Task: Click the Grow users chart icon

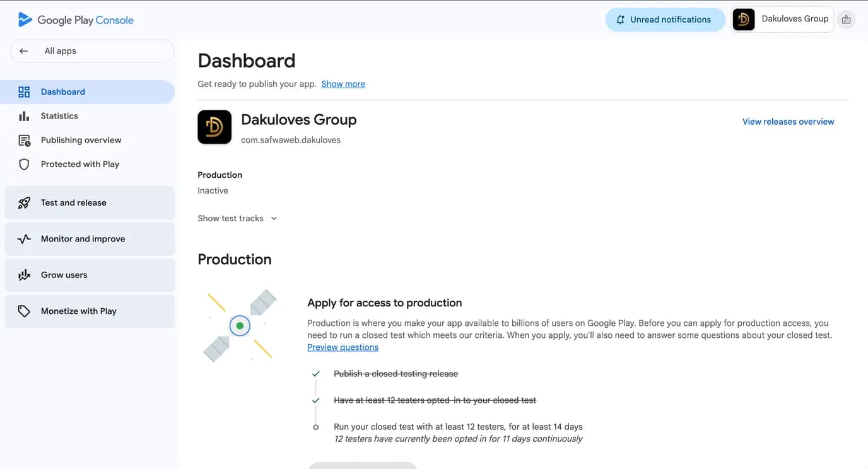Action: (24, 275)
